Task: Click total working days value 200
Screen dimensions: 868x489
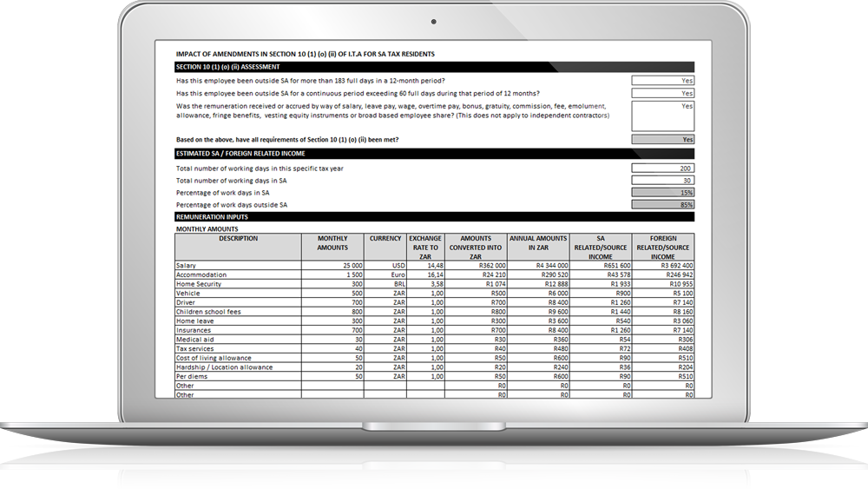Action: tap(662, 169)
